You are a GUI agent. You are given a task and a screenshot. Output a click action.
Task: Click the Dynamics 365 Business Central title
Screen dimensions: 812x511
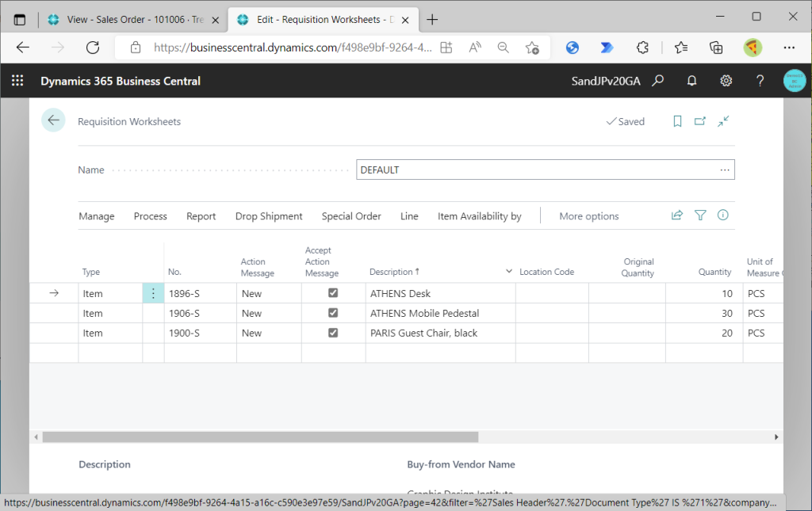tap(121, 81)
